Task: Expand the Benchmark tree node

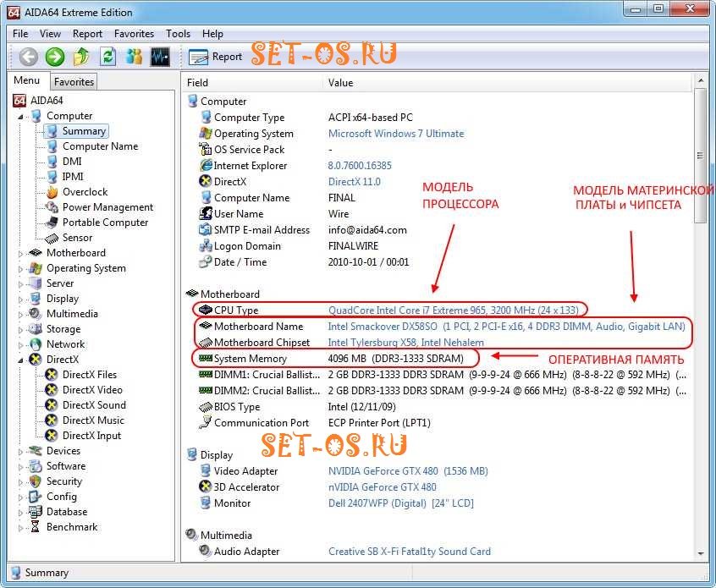Action: (21, 527)
